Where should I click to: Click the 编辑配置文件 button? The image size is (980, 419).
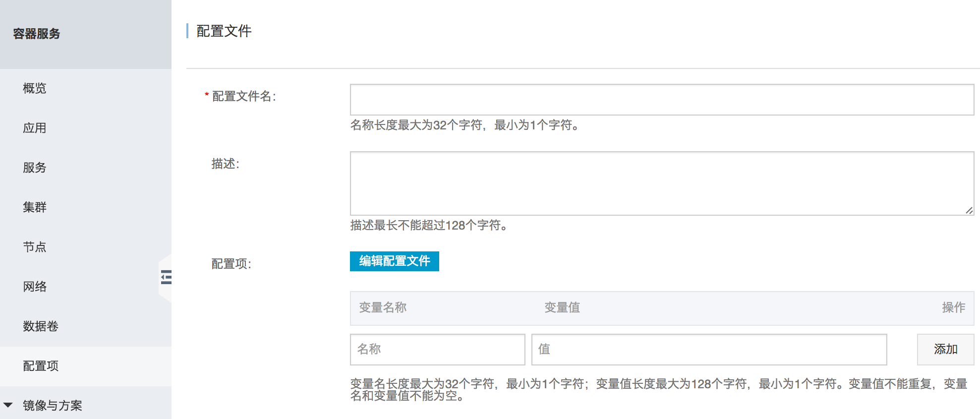395,261
